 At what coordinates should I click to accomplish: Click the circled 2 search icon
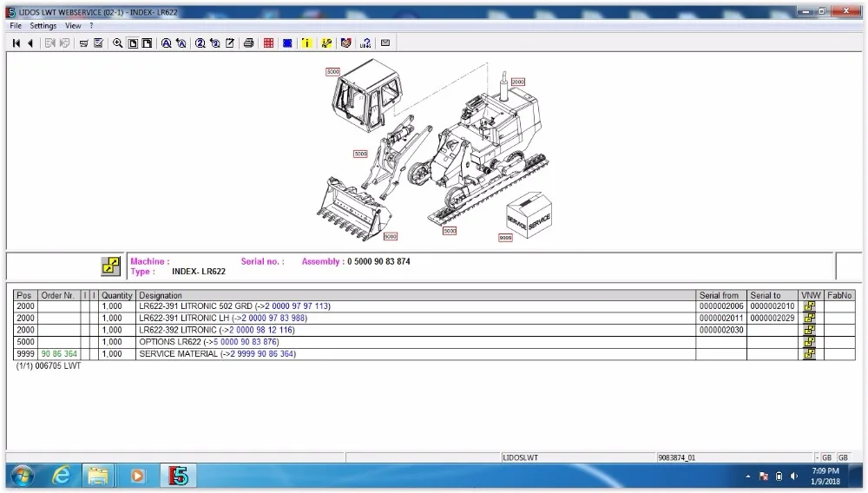pyautogui.click(x=200, y=43)
